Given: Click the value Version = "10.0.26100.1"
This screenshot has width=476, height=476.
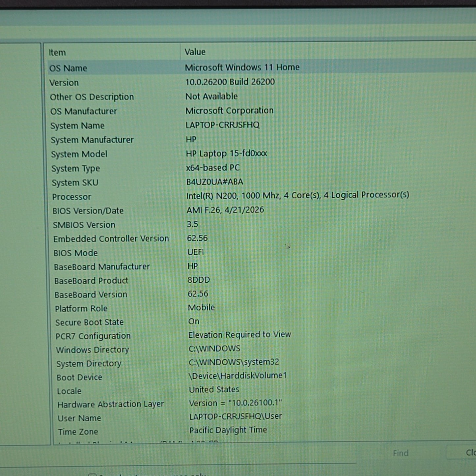Looking at the screenshot, I should [x=236, y=403].
